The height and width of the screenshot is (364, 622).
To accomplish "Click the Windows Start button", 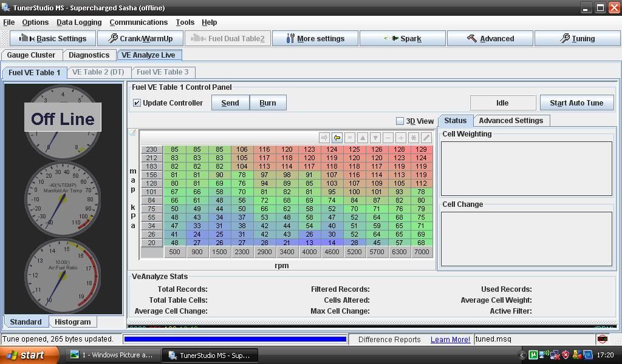I will (x=29, y=355).
